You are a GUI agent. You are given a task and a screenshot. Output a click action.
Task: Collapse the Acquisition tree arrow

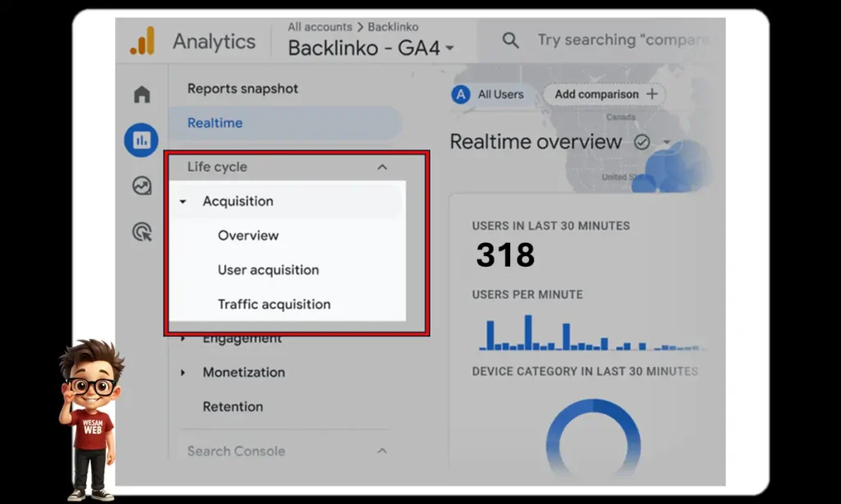click(183, 202)
